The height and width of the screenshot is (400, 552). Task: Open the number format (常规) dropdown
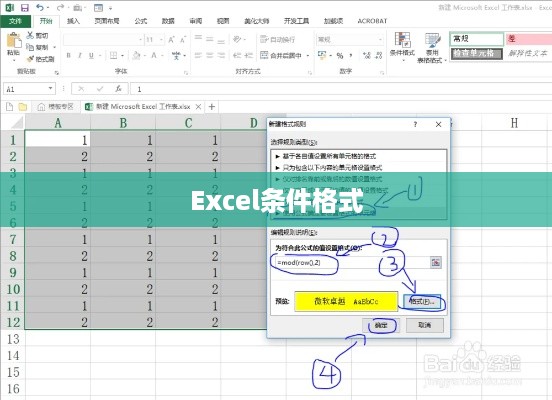[381, 39]
